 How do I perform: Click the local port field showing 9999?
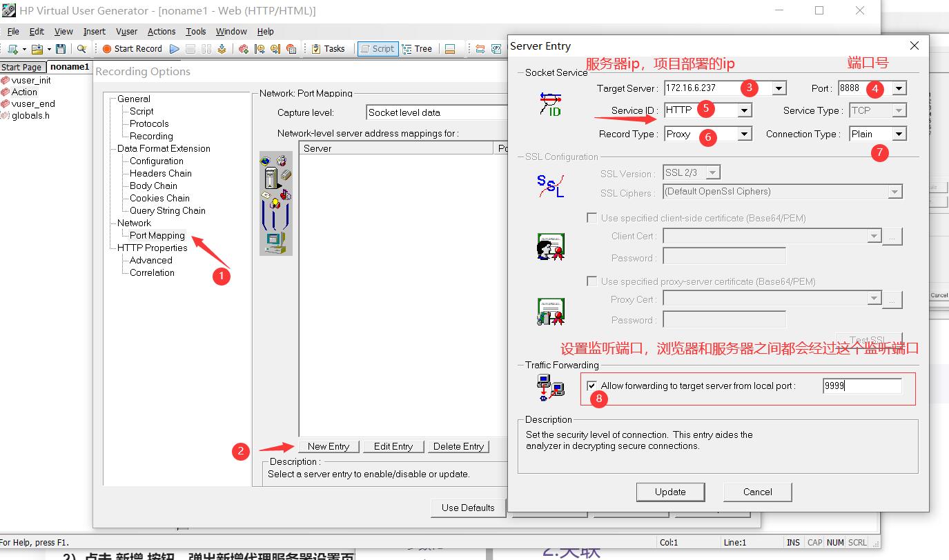862,386
